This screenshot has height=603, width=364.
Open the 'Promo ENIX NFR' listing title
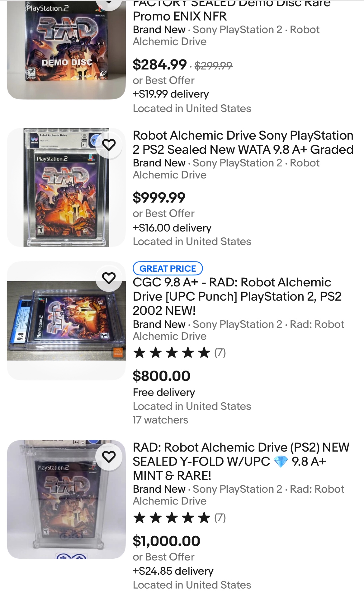tap(180, 16)
